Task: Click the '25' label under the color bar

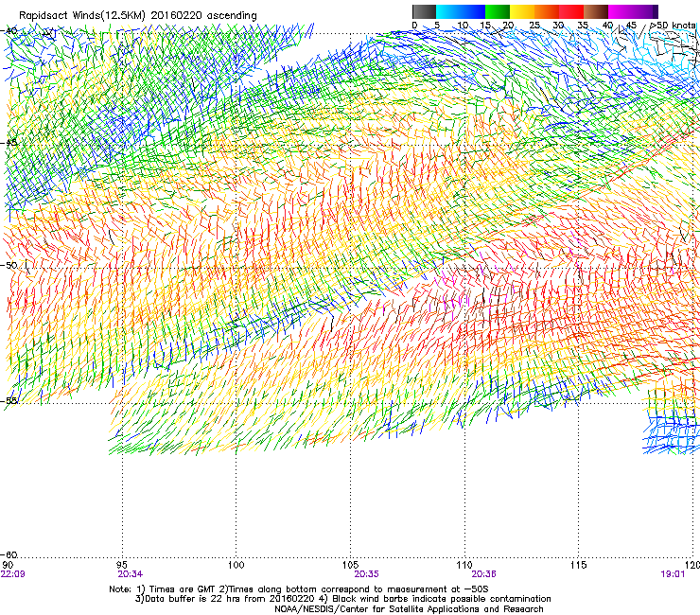Action: [534, 26]
